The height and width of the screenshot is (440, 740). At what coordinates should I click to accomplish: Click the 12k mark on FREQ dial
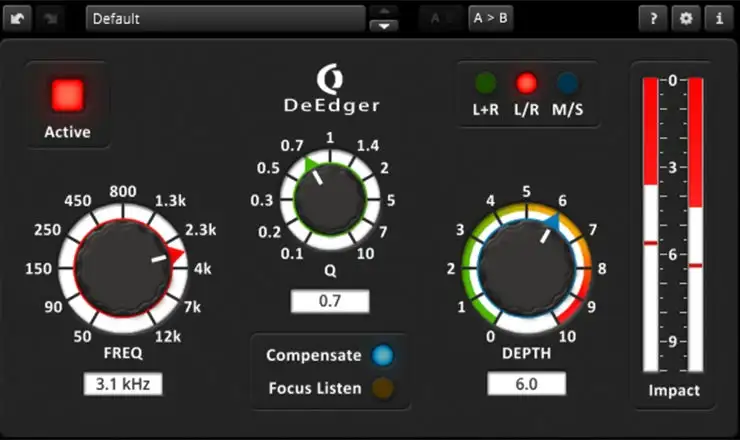pos(168,337)
